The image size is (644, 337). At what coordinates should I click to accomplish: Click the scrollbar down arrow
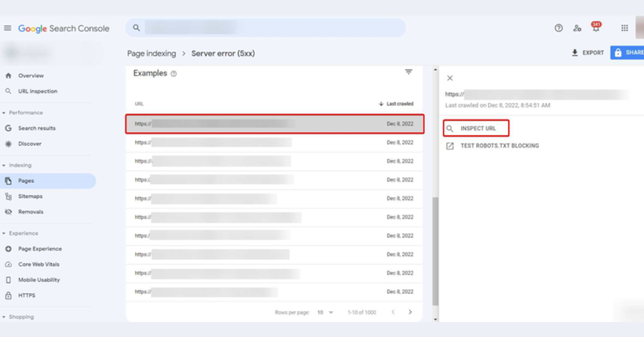tap(435, 319)
